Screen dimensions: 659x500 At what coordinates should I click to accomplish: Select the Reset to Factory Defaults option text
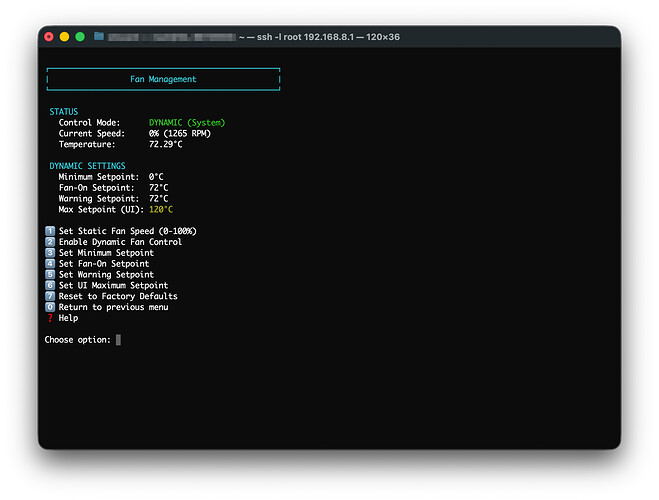pos(118,296)
